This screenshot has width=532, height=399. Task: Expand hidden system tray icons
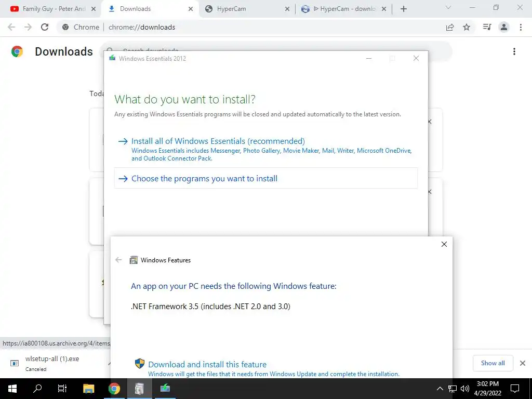(440, 389)
